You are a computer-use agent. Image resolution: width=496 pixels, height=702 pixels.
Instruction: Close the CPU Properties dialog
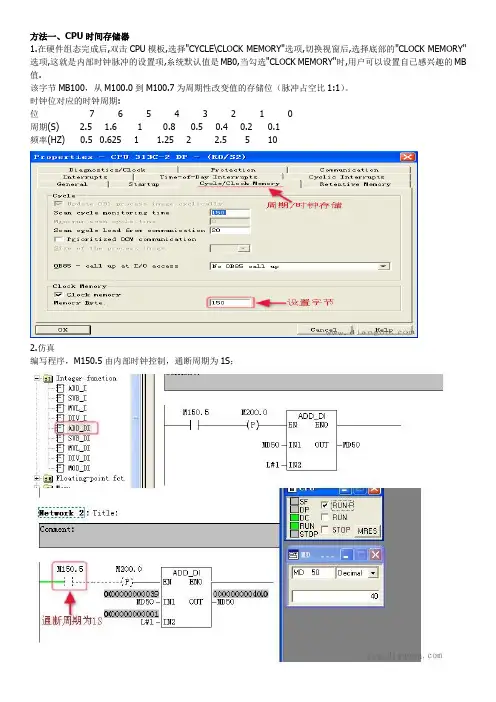(407, 157)
